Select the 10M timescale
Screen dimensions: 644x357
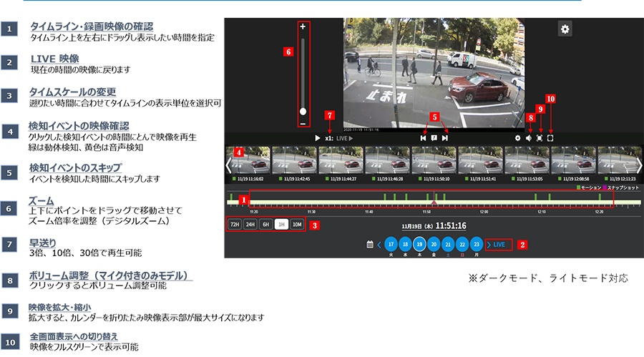click(x=297, y=225)
